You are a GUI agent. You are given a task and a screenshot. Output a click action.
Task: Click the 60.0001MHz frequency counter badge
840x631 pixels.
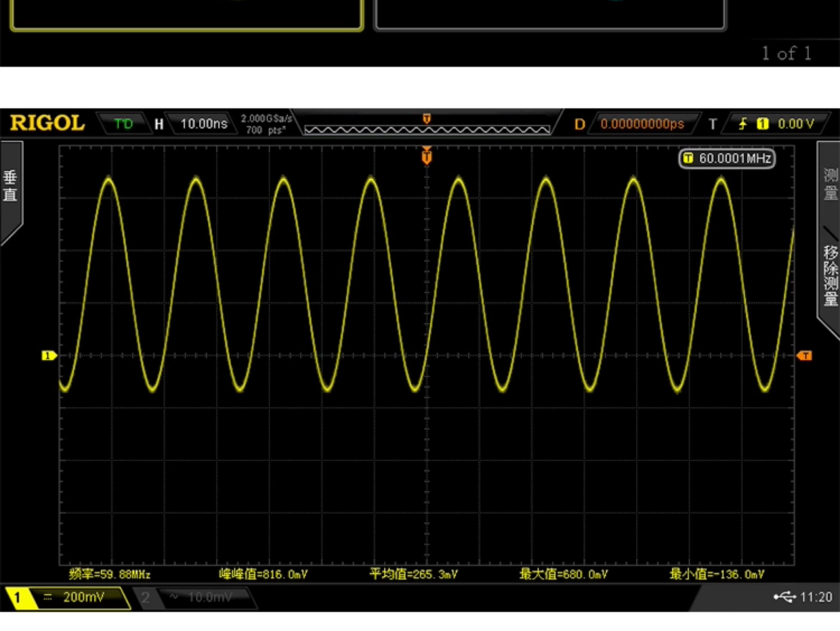(x=727, y=159)
